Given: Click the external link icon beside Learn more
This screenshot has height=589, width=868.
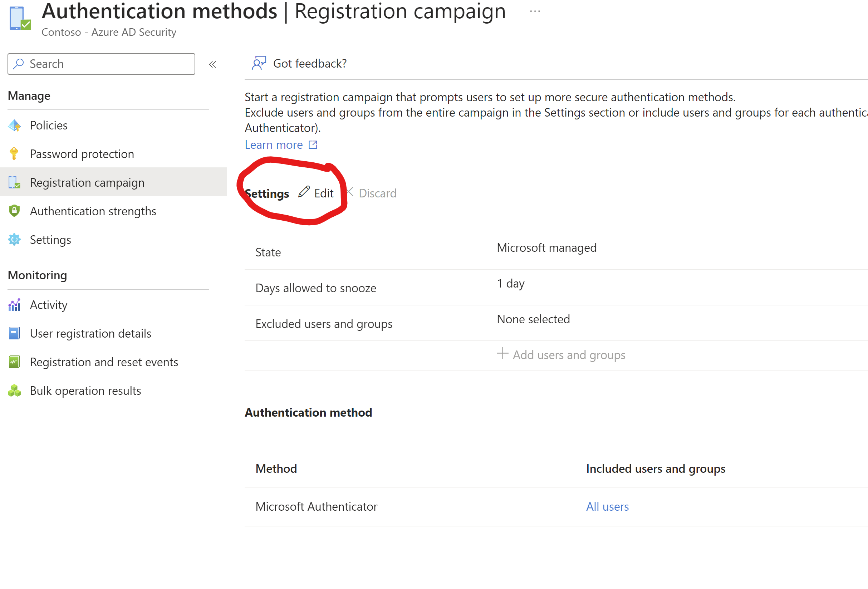Looking at the screenshot, I should click(x=313, y=145).
